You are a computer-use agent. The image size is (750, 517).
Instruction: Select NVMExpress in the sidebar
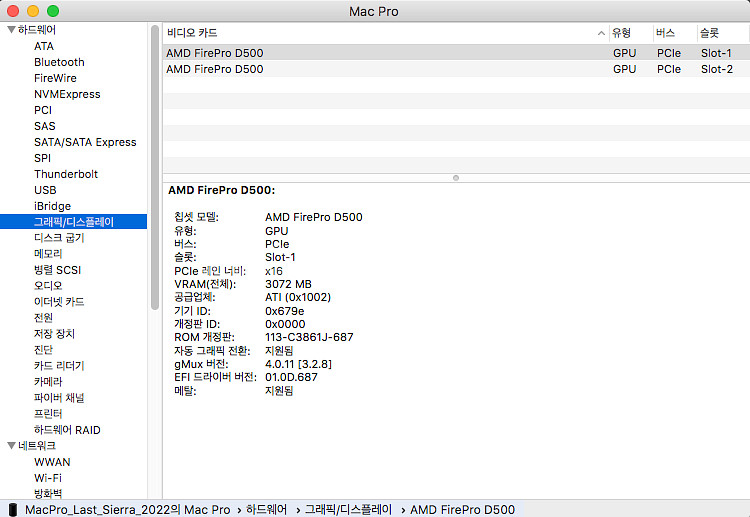pyautogui.click(x=67, y=94)
